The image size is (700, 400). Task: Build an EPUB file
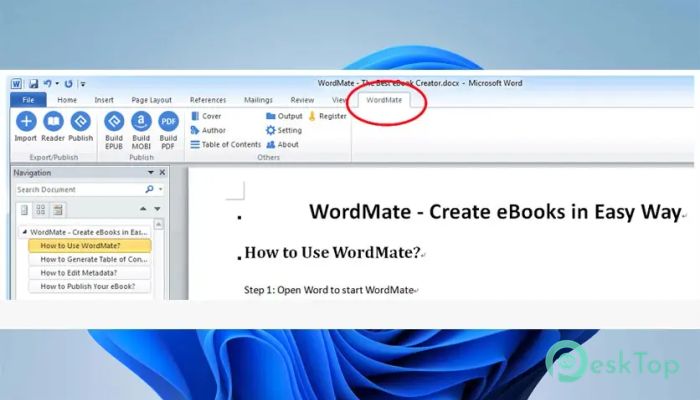point(114,126)
